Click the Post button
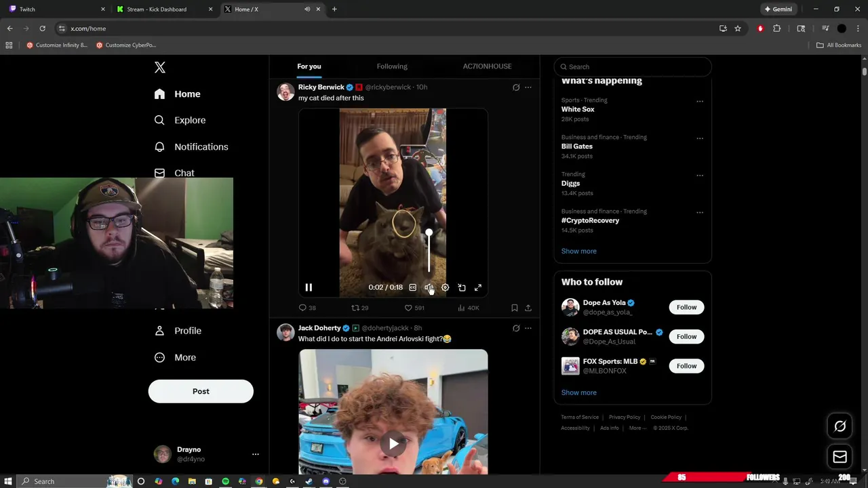This screenshot has height=488, width=868. 201,391
